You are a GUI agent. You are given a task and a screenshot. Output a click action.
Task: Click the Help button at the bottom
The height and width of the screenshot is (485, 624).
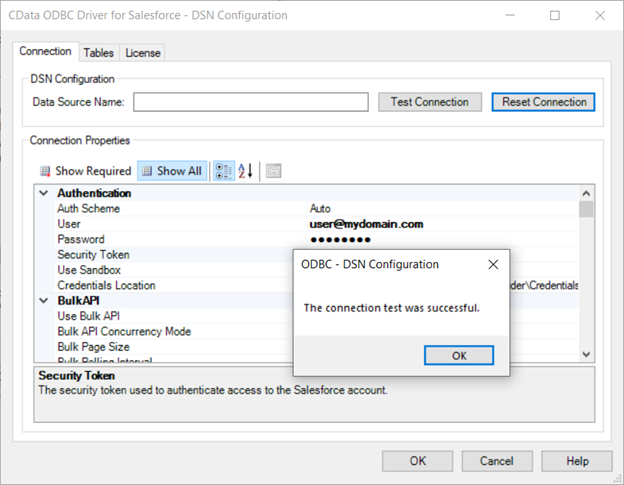coord(577,461)
